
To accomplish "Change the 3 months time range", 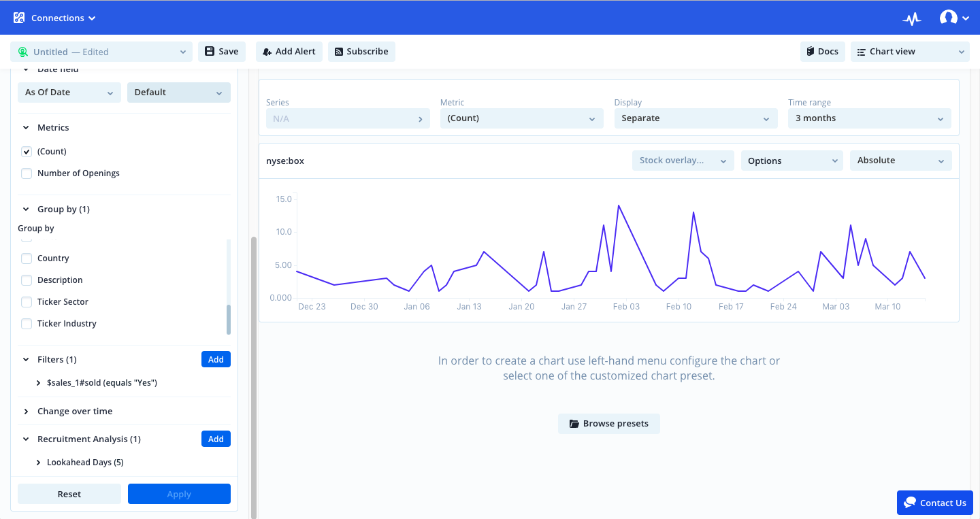I will (870, 118).
